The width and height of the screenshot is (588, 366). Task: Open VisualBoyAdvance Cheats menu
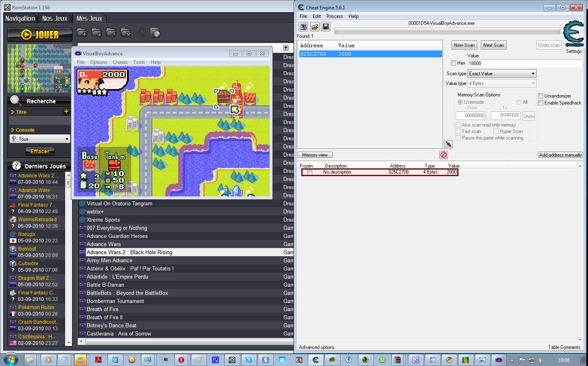120,62
